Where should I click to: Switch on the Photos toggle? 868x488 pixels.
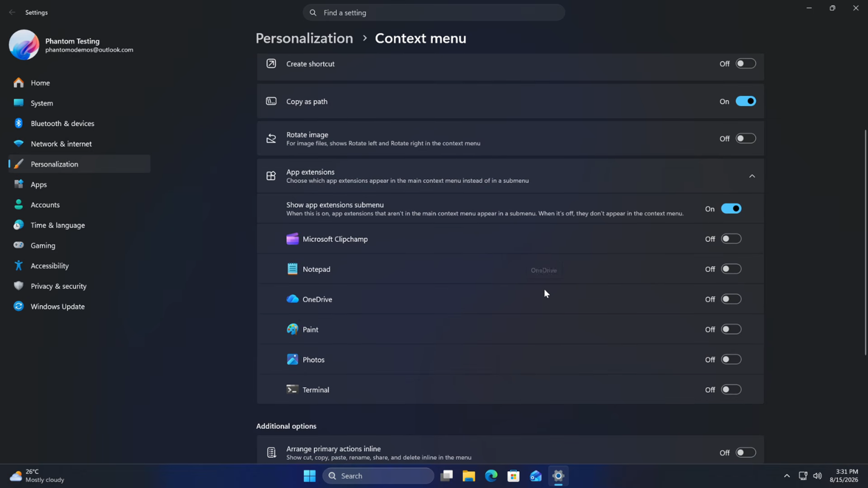point(731,360)
